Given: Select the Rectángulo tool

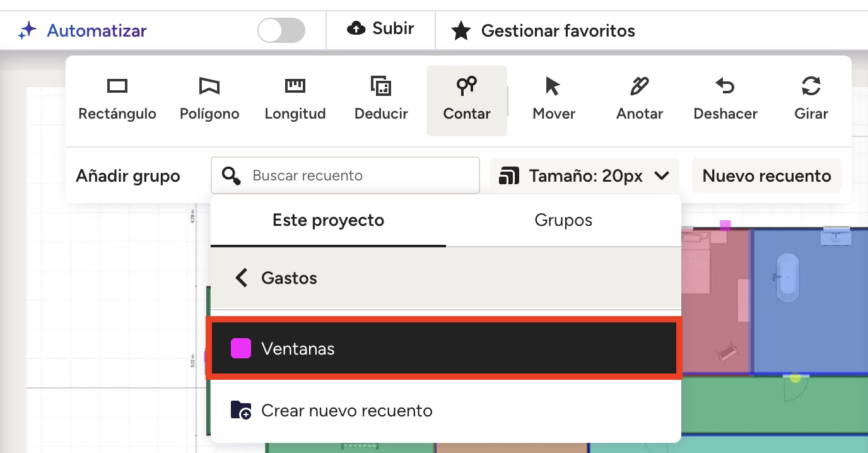Looking at the screenshot, I should (117, 100).
